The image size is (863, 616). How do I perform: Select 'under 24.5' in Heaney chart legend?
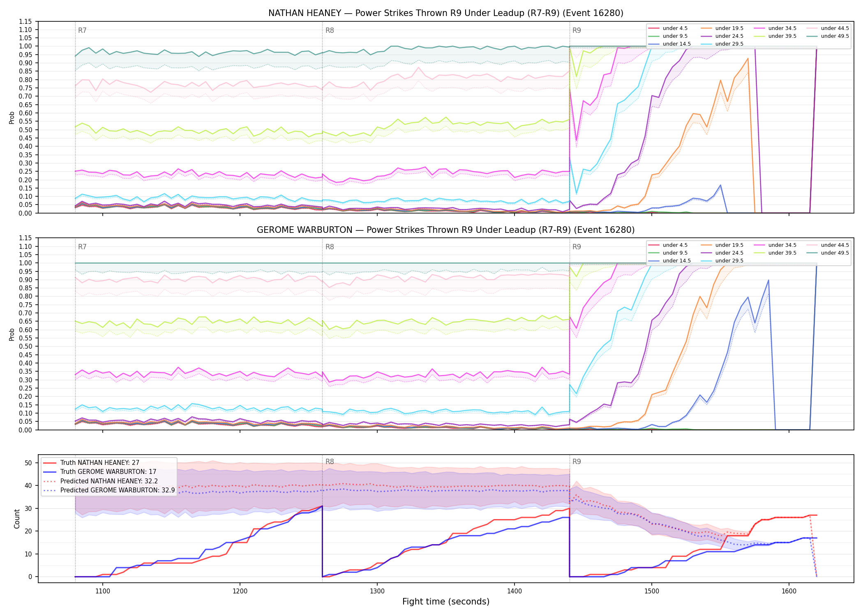click(722, 36)
